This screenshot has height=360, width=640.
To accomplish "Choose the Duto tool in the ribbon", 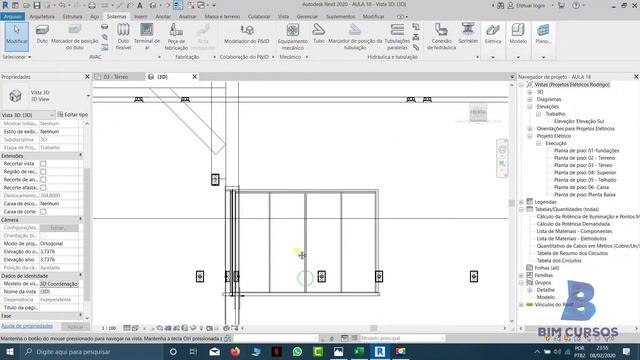I will (x=42, y=35).
